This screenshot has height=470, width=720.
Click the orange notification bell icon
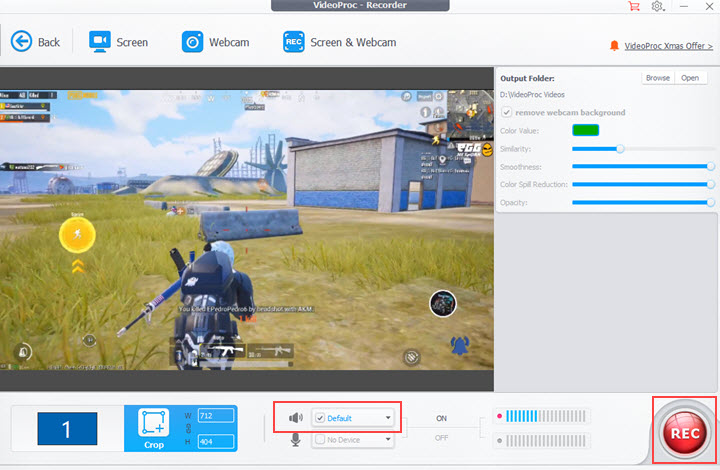pos(614,46)
